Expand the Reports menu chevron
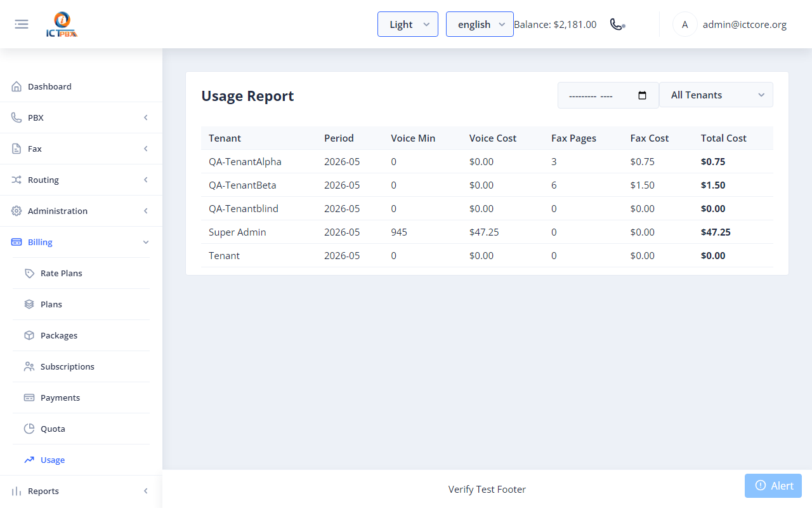 146,491
